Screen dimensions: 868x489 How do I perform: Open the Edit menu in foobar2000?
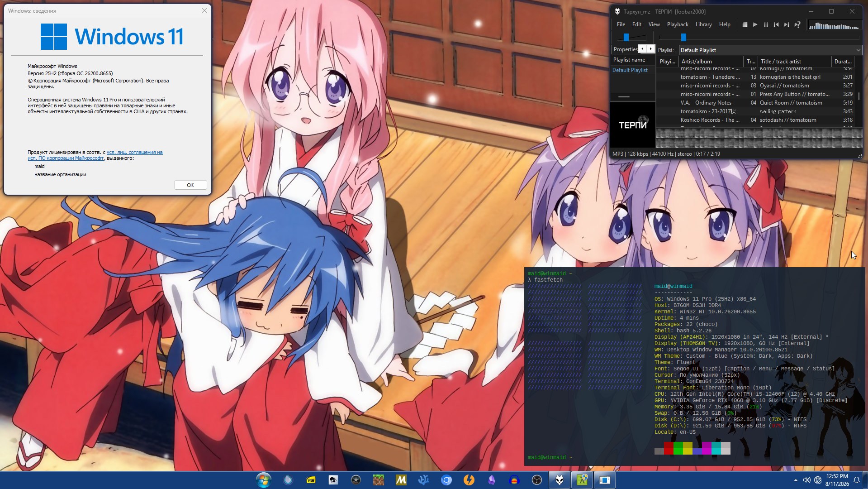(637, 24)
